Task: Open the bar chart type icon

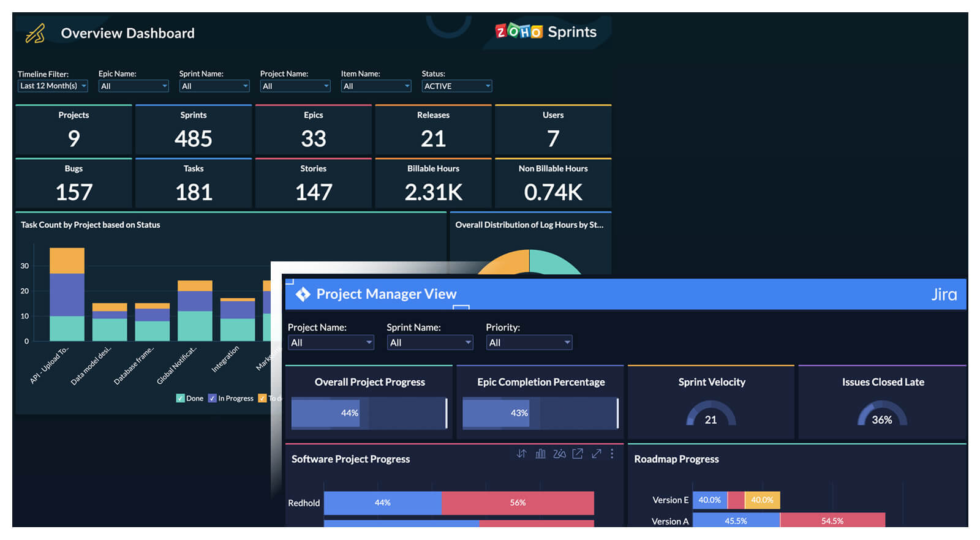Action: coord(540,454)
